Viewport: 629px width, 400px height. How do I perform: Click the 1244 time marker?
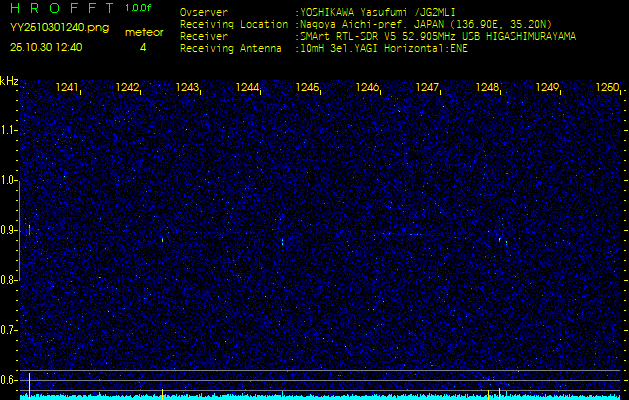coord(247,88)
